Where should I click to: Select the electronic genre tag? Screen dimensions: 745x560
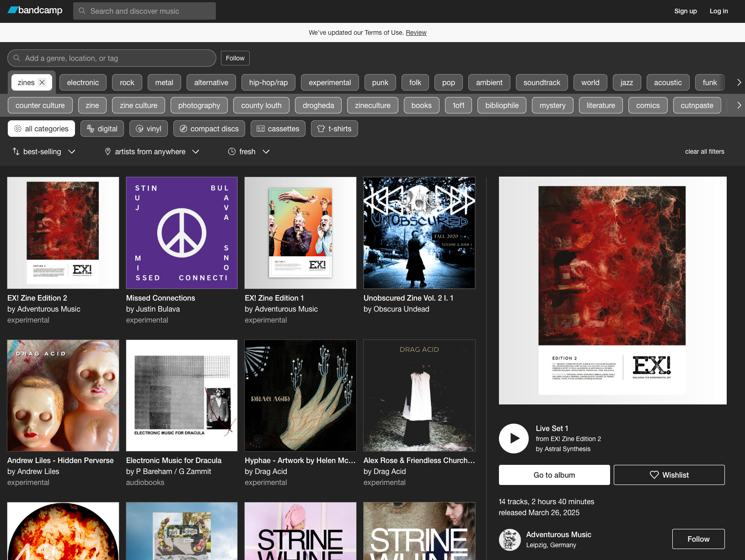point(83,82)
